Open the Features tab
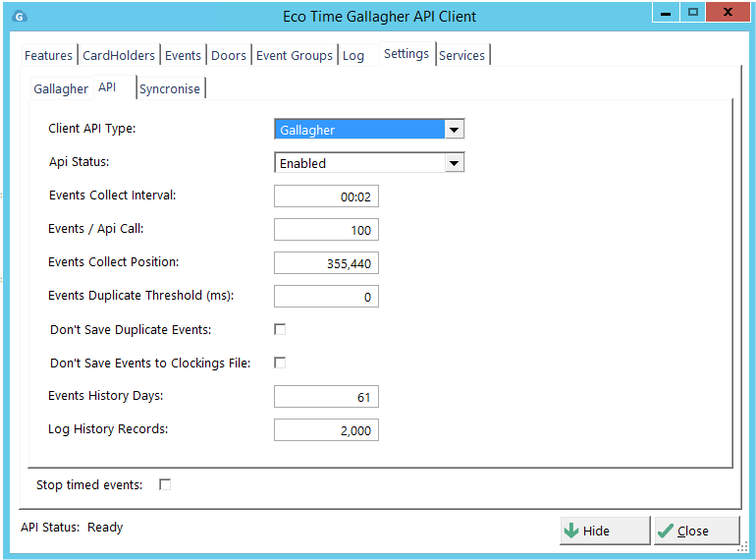This screenshot has height=560, width=756. pyautogui.click(x=48, y=55)
